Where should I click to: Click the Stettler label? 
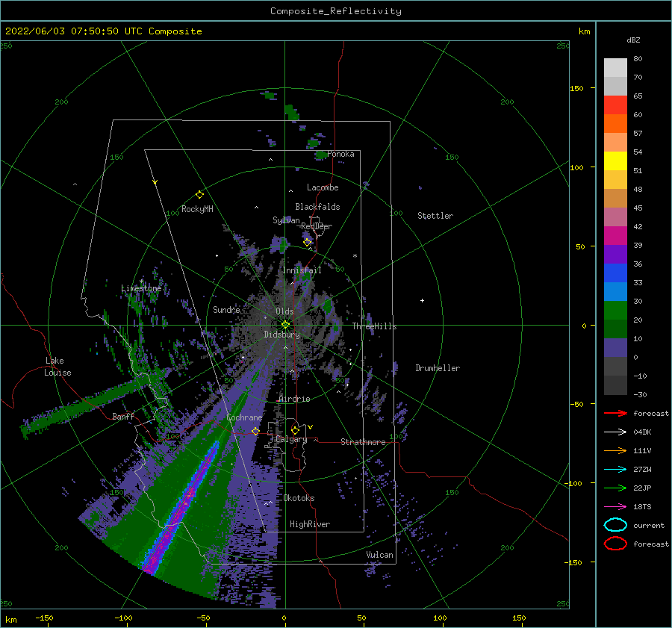point(435,216)
